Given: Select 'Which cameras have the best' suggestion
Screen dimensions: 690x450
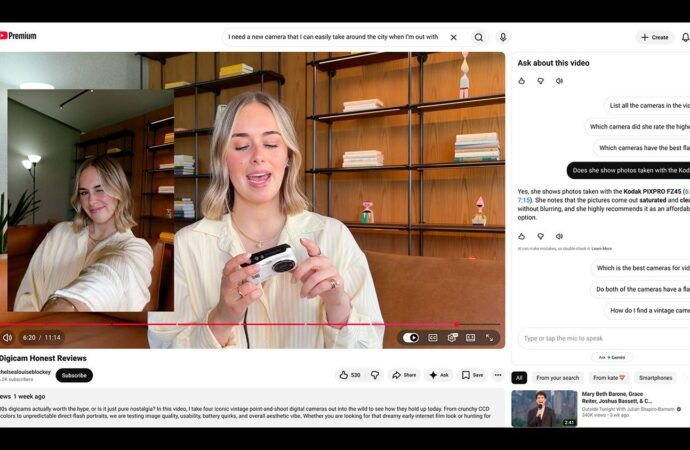Looking at the screenshot, I should pyautogui.click(x=642, y=148).
